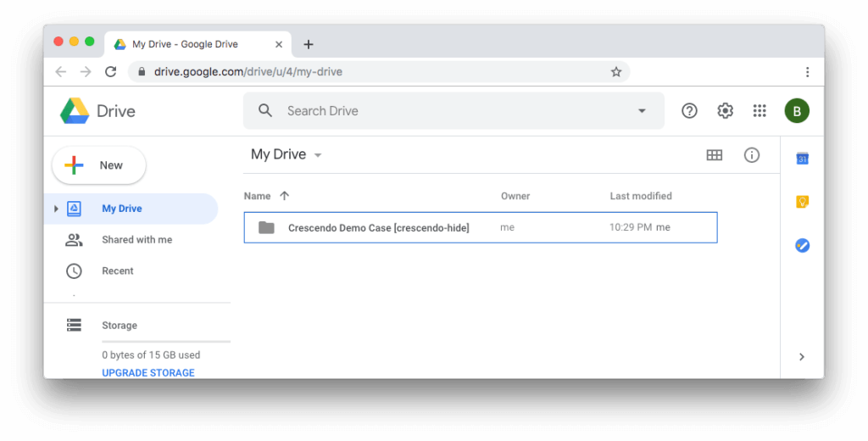Focus the Search Drive field

click(x=453, y=111)
